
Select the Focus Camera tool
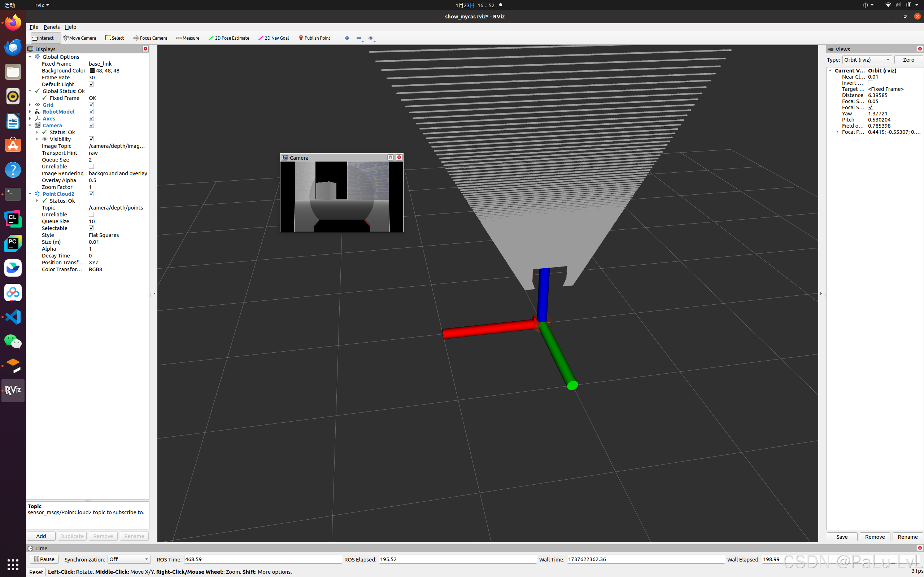coord(150,38)
